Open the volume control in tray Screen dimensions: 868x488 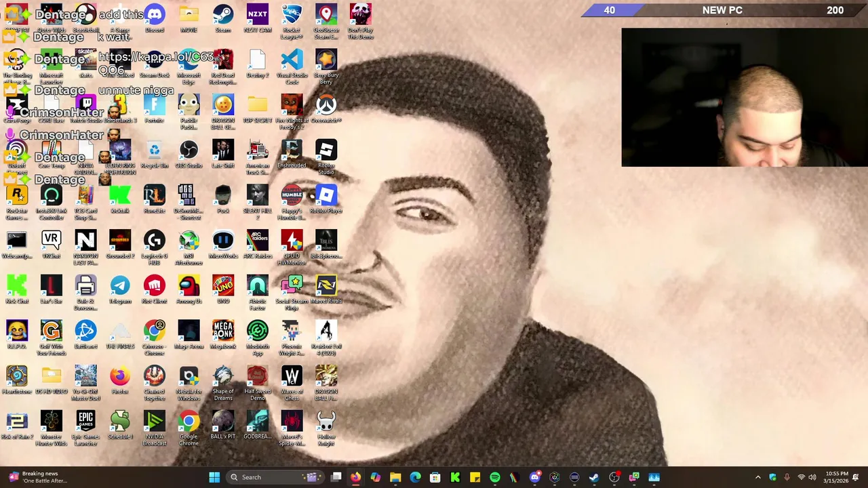click(x=812, y=477)
